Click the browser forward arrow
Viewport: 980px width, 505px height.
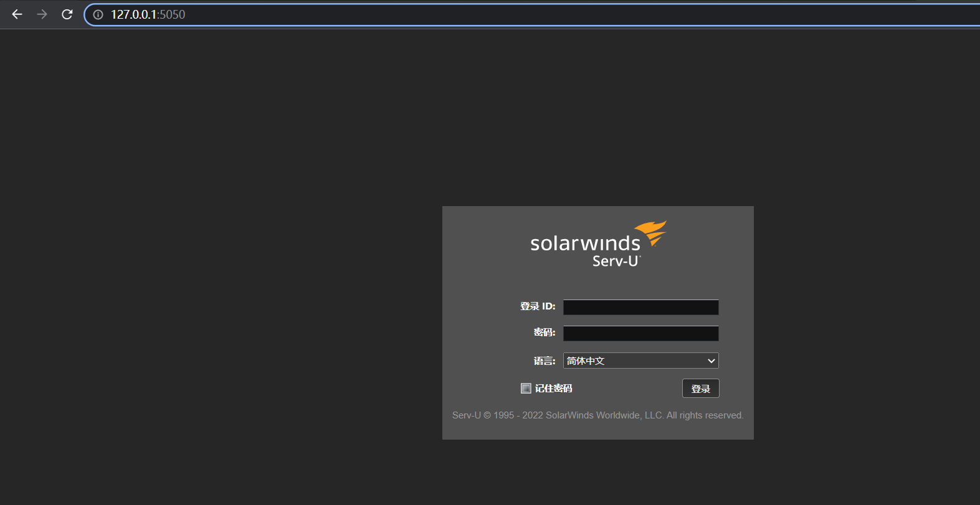point(42,14)
